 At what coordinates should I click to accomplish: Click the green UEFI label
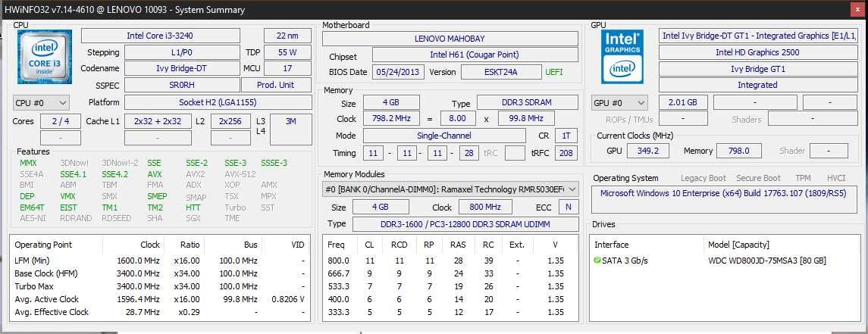point(554,72)
